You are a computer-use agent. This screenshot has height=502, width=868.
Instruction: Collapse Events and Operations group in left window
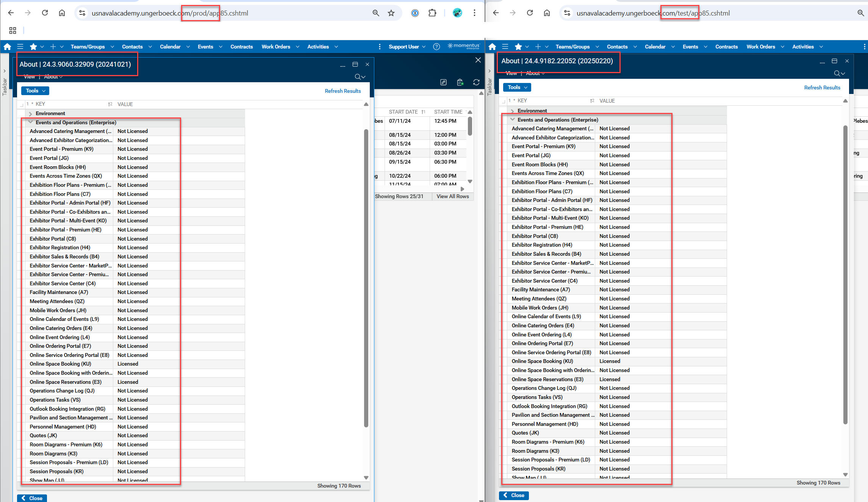click(x=30, y=122)
